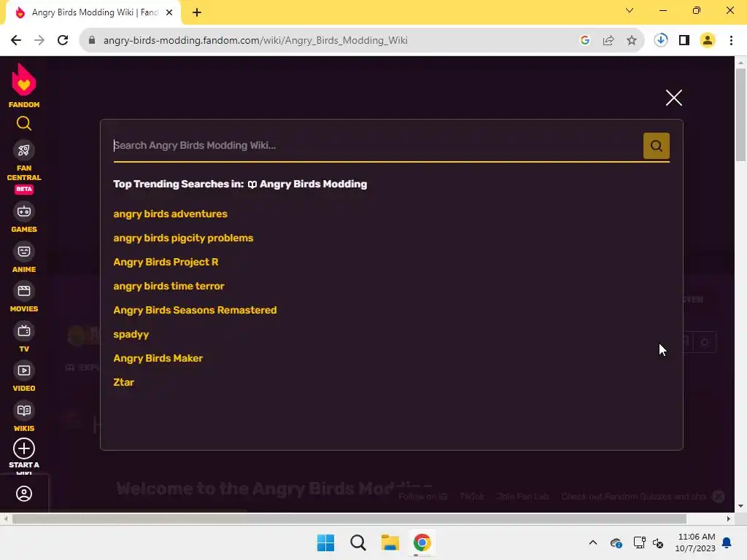Open File Explorer from taskbar
Image resolution: width=747 pixels, height=560 pixels.
pyautogui.click(x=390, y=542)
